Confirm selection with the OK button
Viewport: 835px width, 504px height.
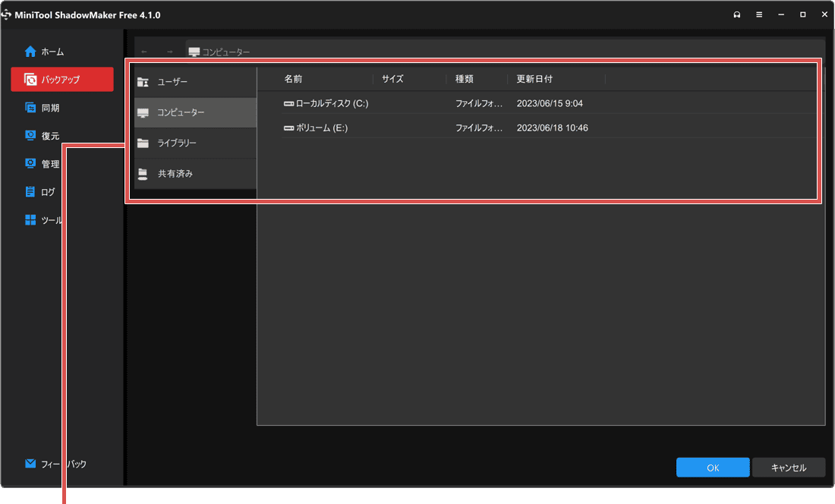pos(712,468)
